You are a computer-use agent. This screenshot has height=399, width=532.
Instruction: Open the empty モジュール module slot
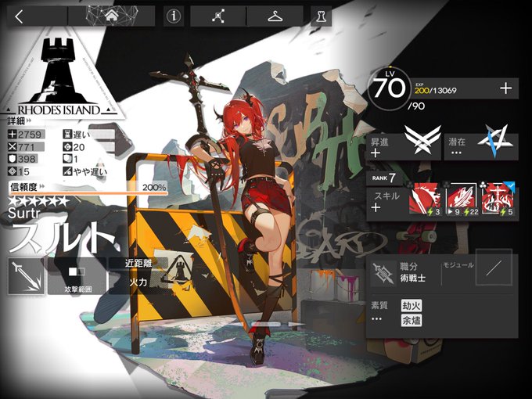[x=494, y=268]
